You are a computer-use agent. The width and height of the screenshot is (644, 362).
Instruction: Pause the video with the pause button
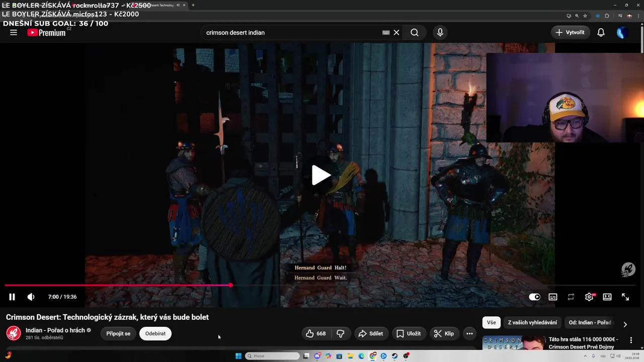click(x=12, y=297)
